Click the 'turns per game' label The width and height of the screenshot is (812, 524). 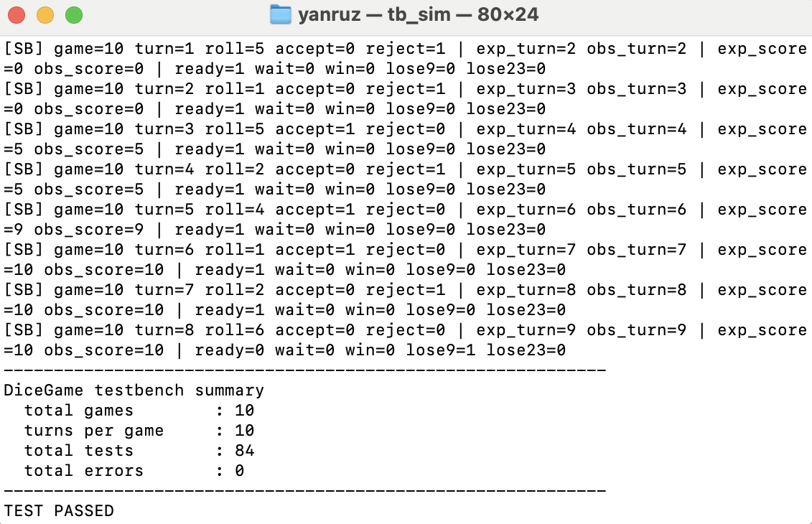tap(94, 431)
